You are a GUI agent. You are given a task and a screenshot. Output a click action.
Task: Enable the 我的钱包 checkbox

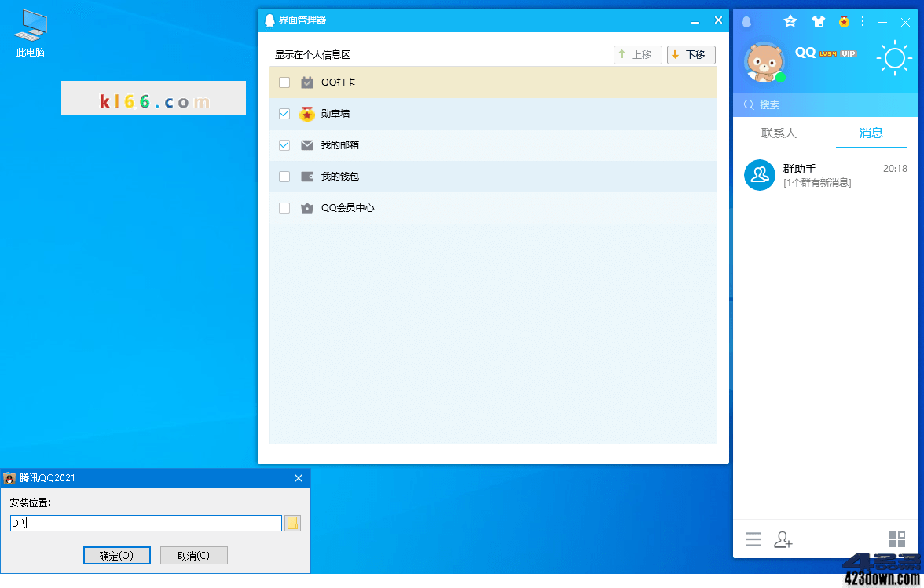pyautogui.click(x=284, y=177)
